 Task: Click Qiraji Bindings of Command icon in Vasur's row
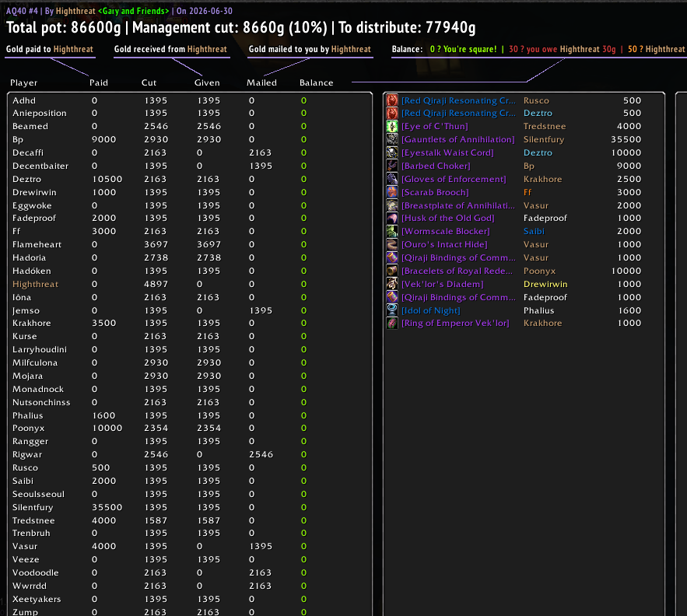tap(392, 257)
